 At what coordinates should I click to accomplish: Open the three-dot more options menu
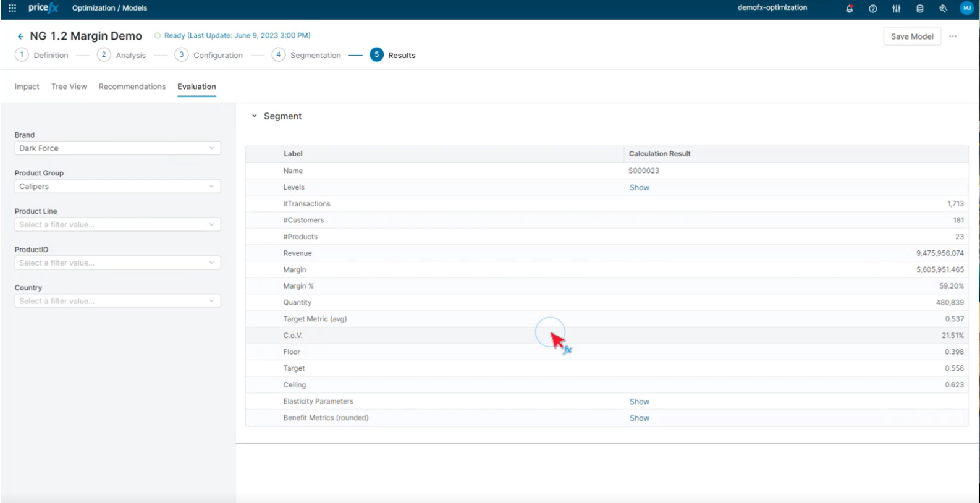953,36
